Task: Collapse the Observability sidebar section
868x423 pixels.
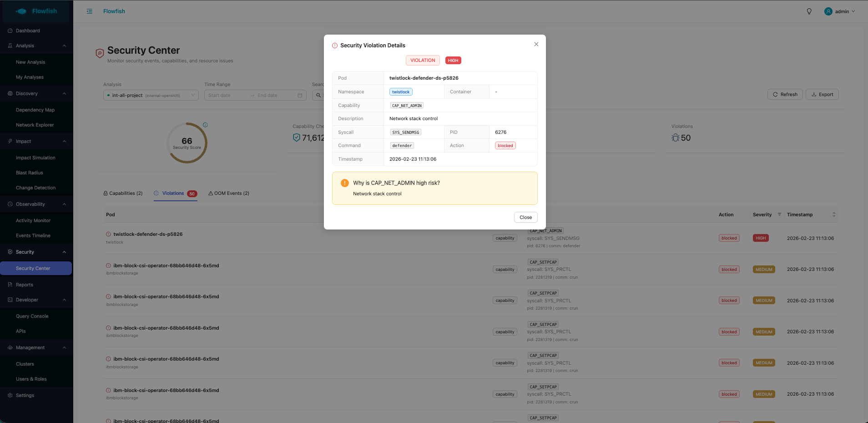Action: click(36, 204)
